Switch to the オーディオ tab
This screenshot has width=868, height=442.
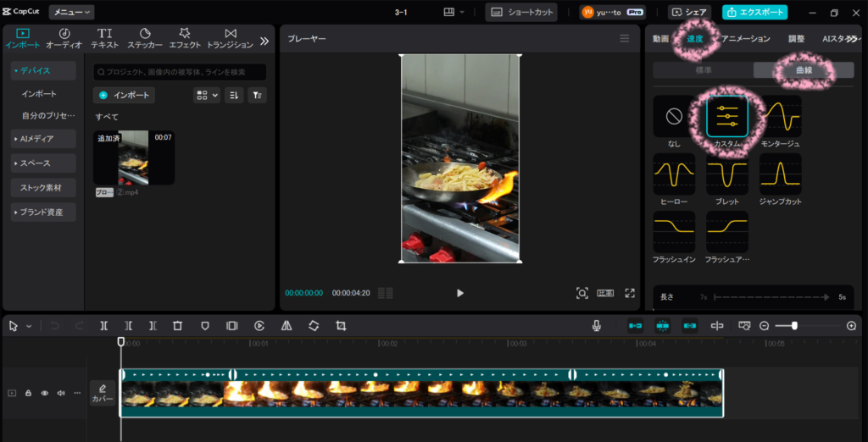click(64, 39)
